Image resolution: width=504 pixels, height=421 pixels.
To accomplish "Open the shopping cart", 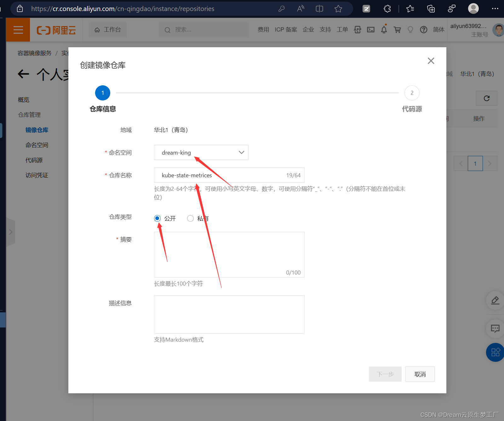I will click(397, 30).
